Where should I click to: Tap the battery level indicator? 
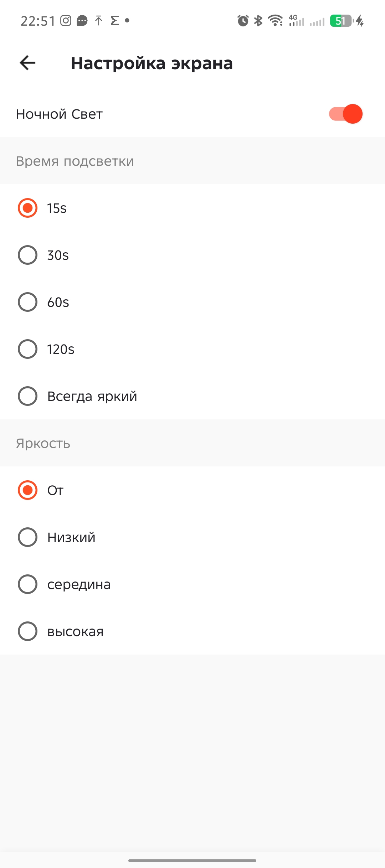tap(341, 21)
